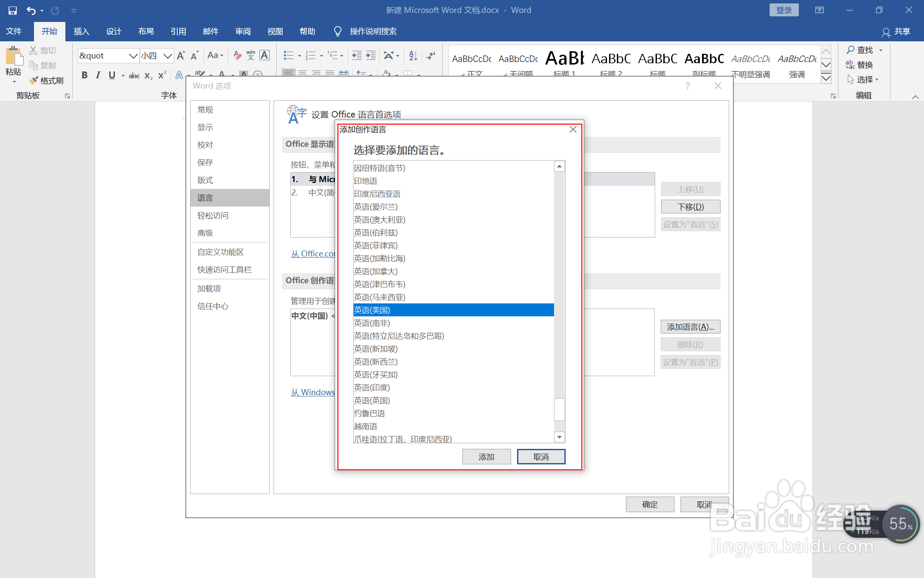Screen dimensions: 924x578
Task: Select 英语(英国) in the language list
Action: click(453, 400)
